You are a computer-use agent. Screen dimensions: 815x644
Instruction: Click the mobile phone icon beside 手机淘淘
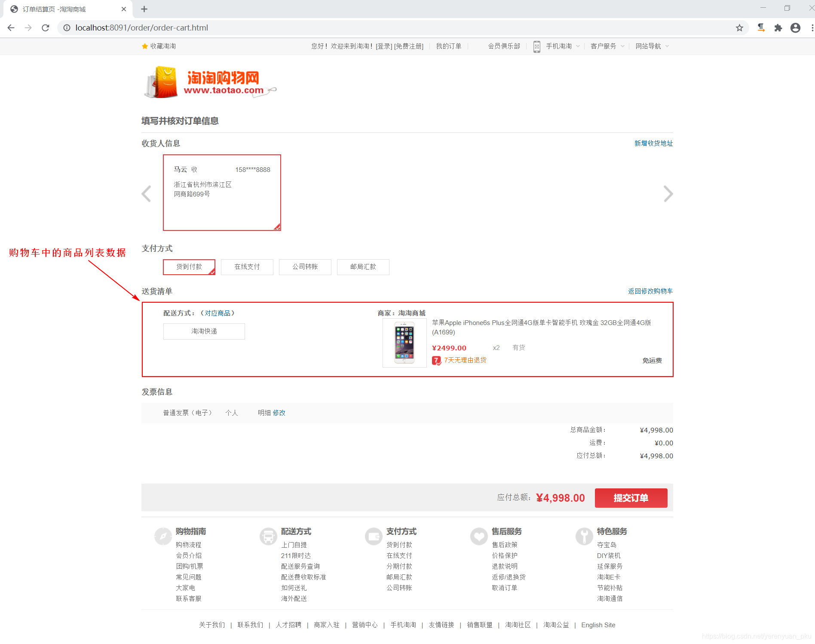click(x=536, y=46)
